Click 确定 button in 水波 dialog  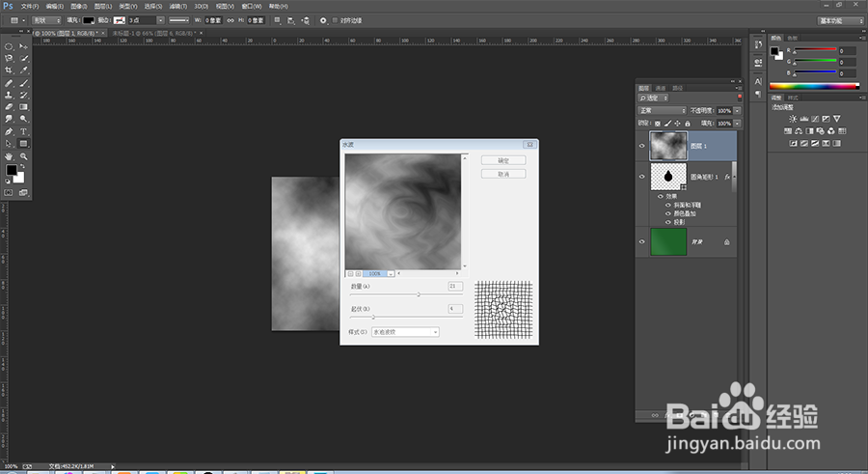point(503,160)
